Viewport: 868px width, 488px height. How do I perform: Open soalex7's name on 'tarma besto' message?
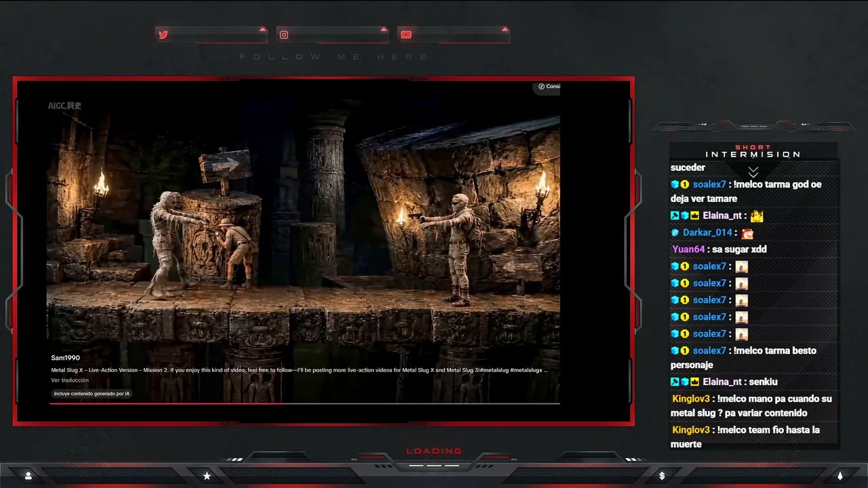click(709, 351)
